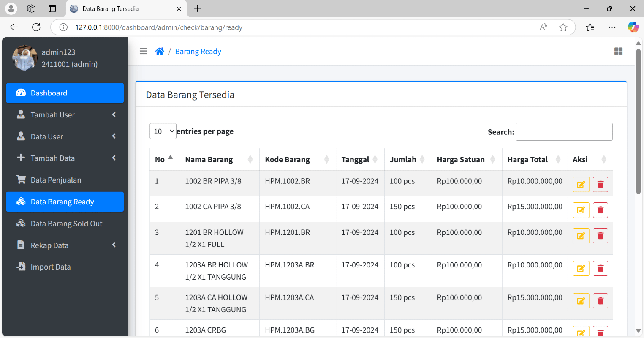
Task: Edit the 1002 BR PIPA 3/8 row
Action: point(581,185)
